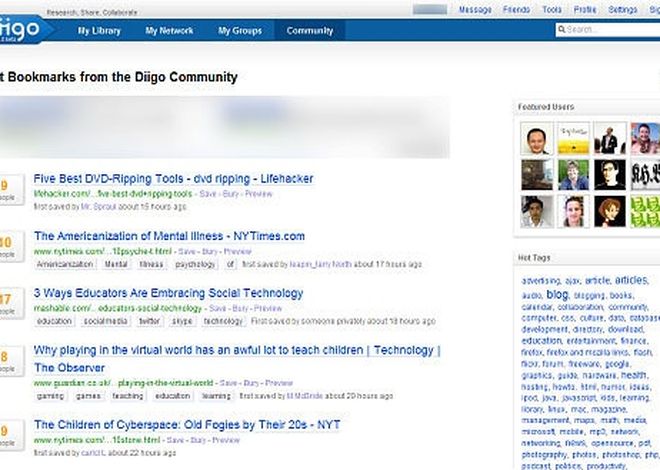Click the 'psychology' tag on Mental Illness bookmark
Image resolution: width=660 pixels, height=470 pixels.
[x=195, y=264]
